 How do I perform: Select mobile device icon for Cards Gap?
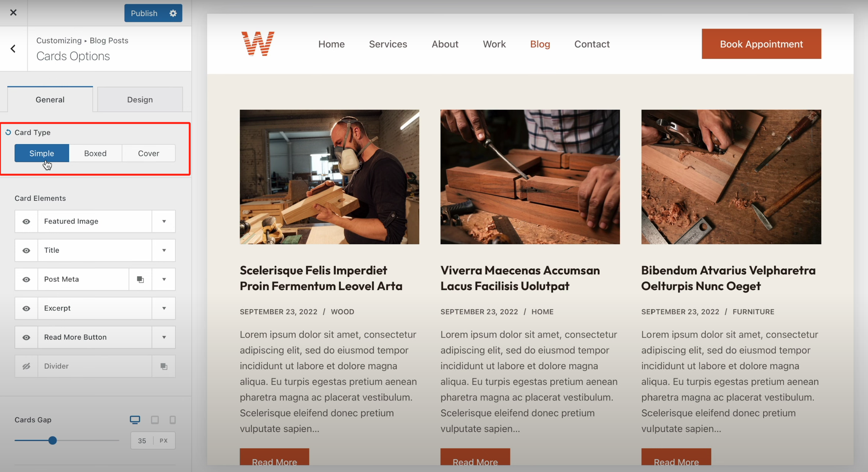[172, 420]
